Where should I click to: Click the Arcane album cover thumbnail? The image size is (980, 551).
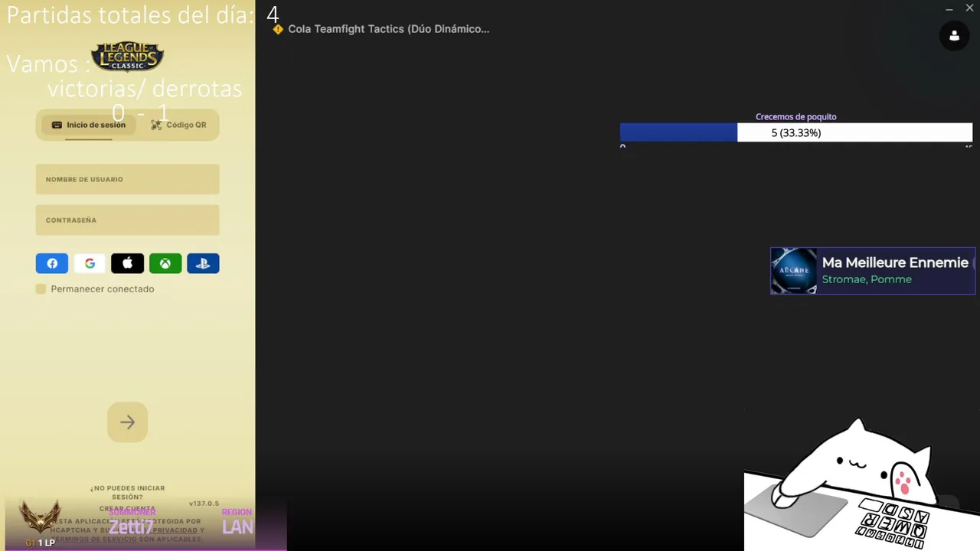(x=794, y=270)
